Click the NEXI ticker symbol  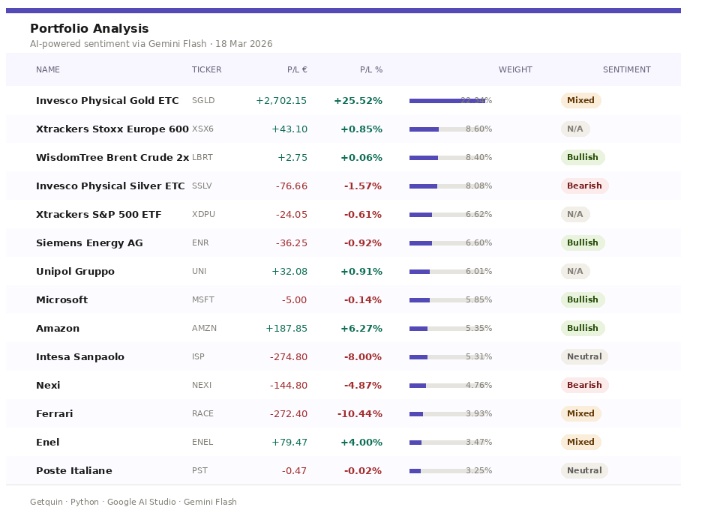pyautogui.click(x=202, y=386)
